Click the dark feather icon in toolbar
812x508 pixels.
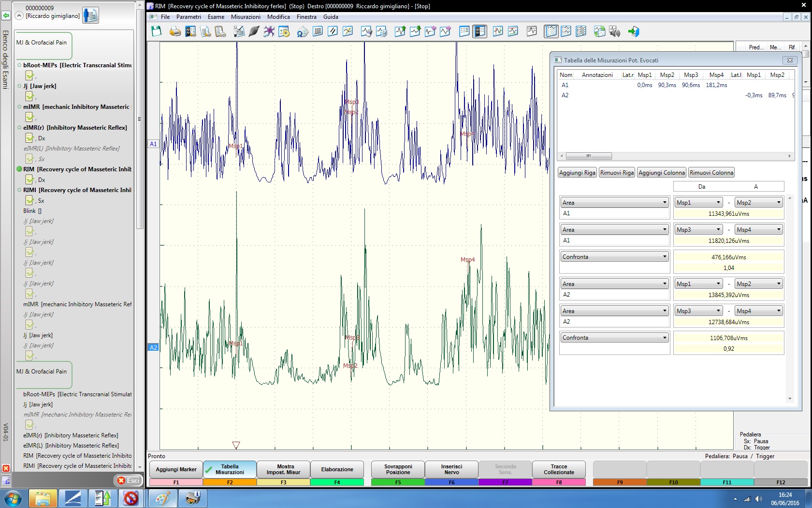(x=254, y=31)
